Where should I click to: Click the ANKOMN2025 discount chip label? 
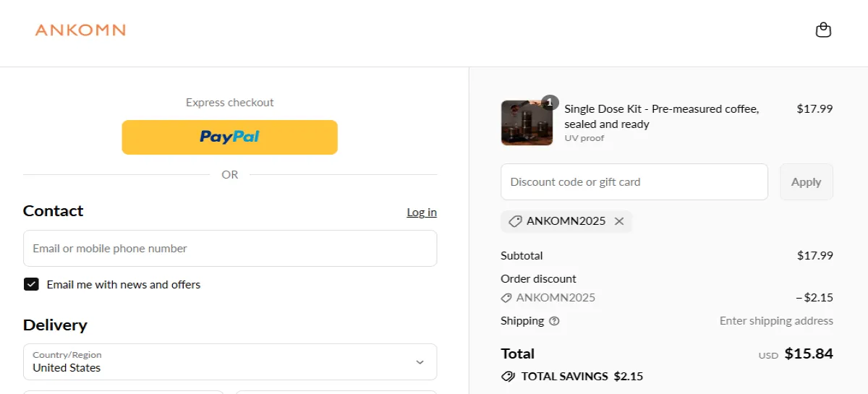point(566,221)
